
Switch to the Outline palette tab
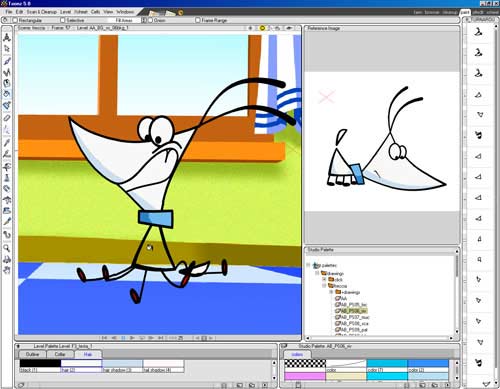pyautogui.click(x=32, y=354)
